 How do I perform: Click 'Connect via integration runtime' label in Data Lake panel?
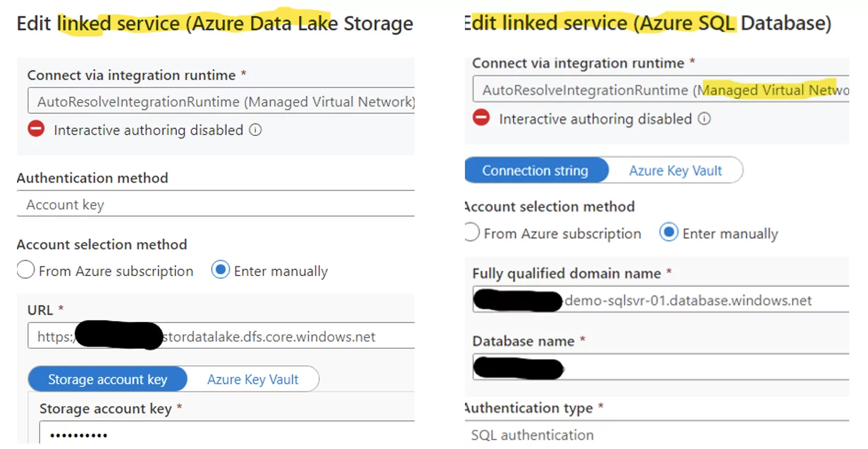click(132, 75)
